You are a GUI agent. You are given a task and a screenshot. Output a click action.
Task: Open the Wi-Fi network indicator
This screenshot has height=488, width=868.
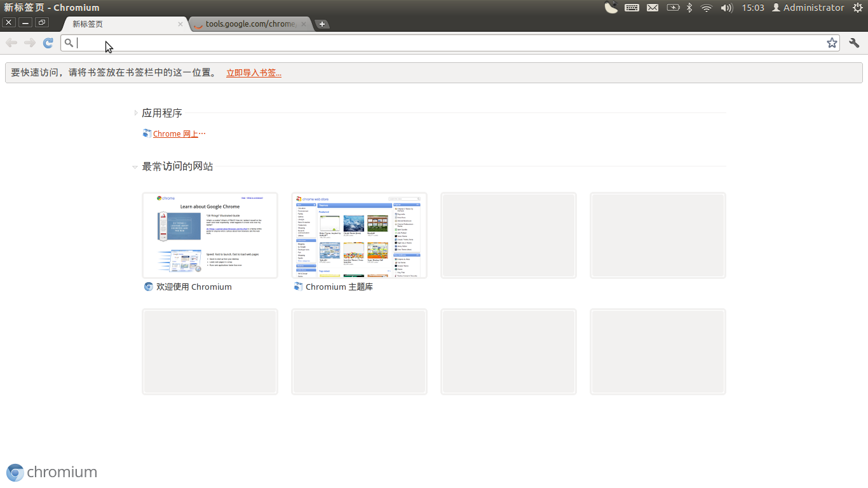(707, 8)
